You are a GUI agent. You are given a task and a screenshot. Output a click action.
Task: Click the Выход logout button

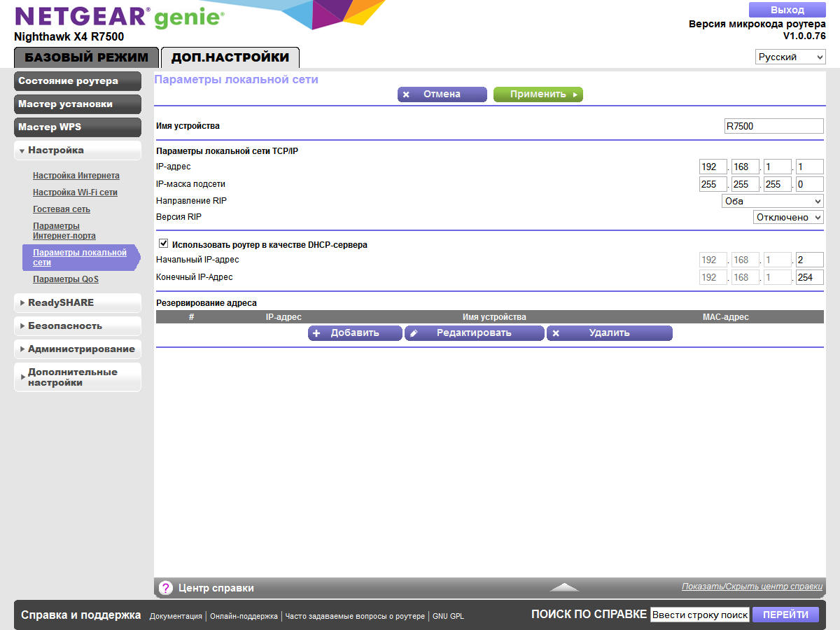pos(787,10)
